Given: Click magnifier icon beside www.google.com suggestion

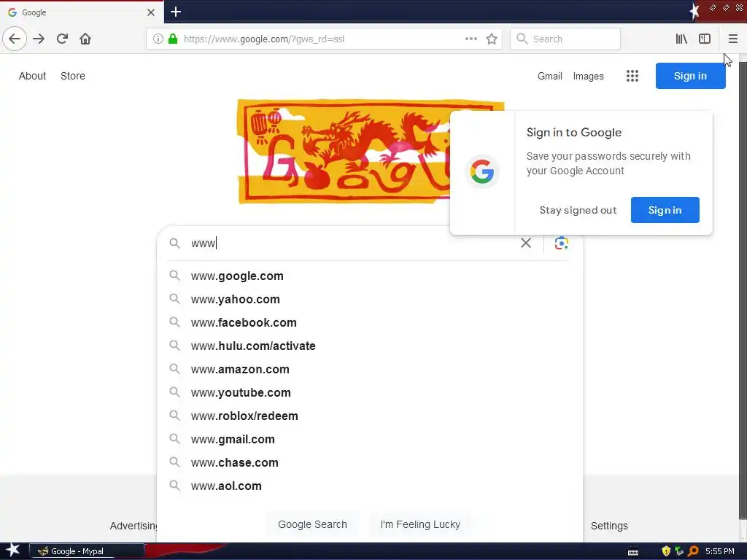Looking at the screenshot, I should tap(175, 276).
